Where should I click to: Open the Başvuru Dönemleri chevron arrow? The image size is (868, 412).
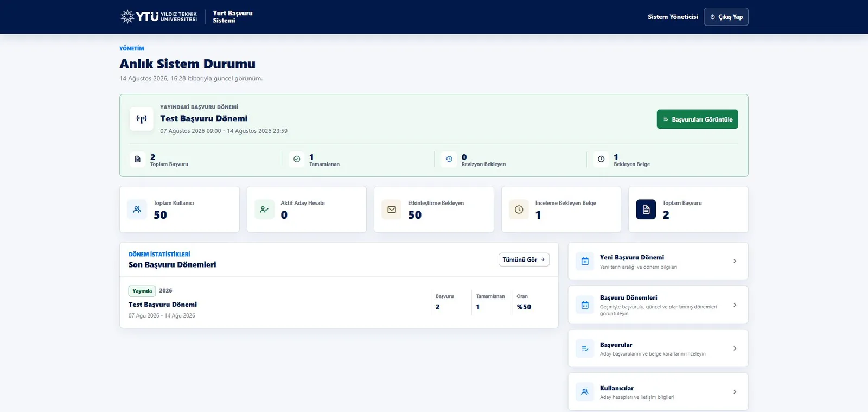coord(735,305)
